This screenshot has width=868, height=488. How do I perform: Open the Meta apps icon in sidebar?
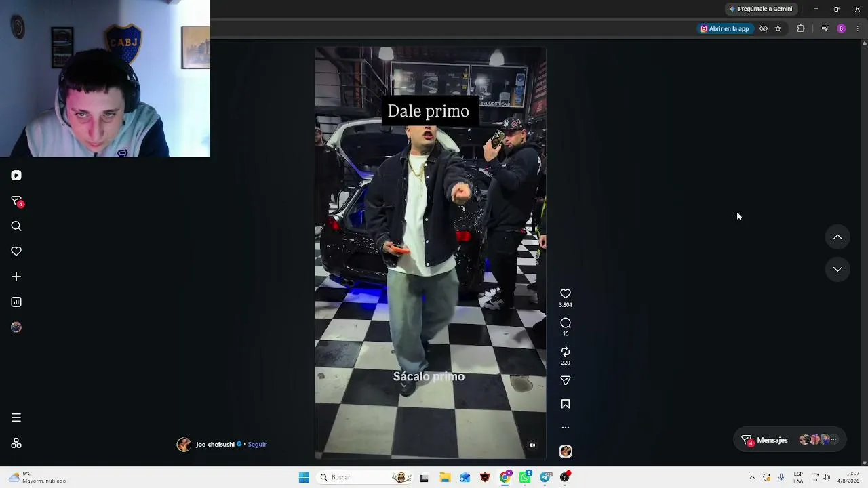point(16,443)
